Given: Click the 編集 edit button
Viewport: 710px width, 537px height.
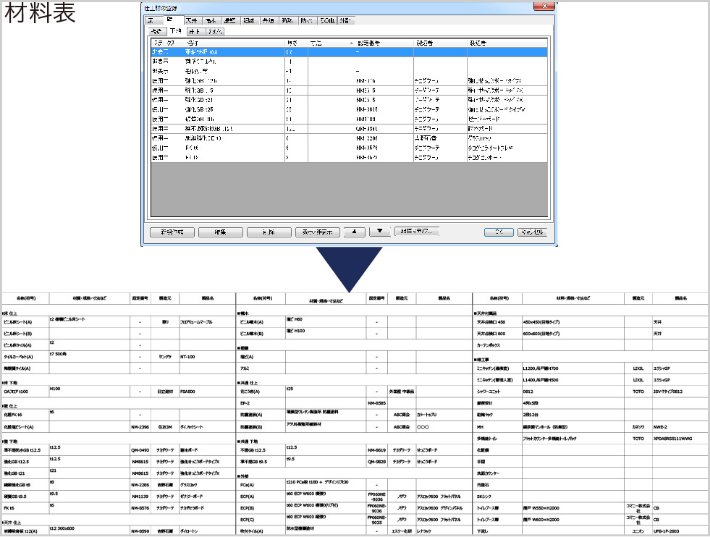Looking at the screenshot, I should point(221,232).
